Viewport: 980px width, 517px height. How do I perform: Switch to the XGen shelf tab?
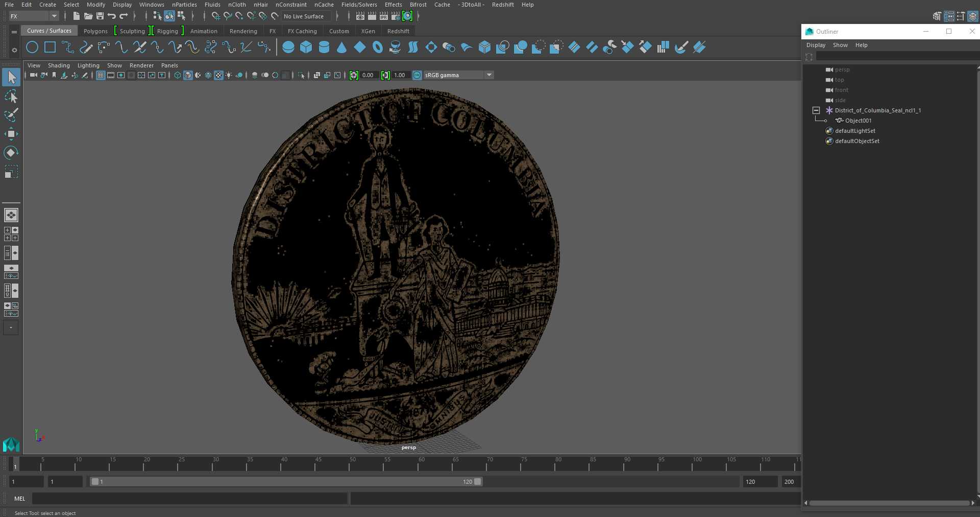point(368,31)
